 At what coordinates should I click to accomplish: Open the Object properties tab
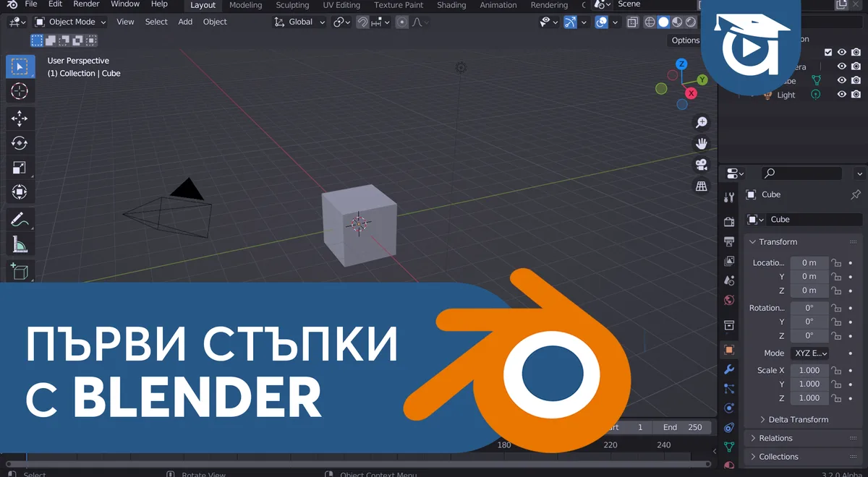pos(729,350)
